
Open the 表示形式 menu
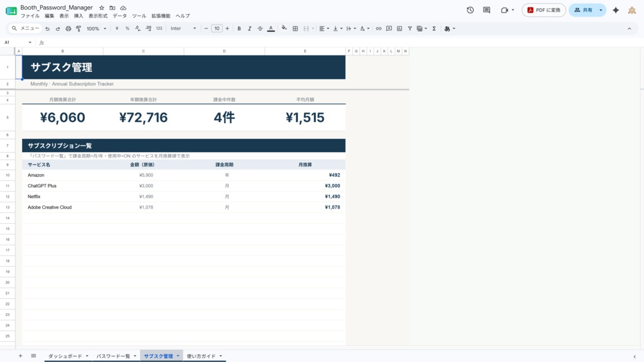coord(97,16)
